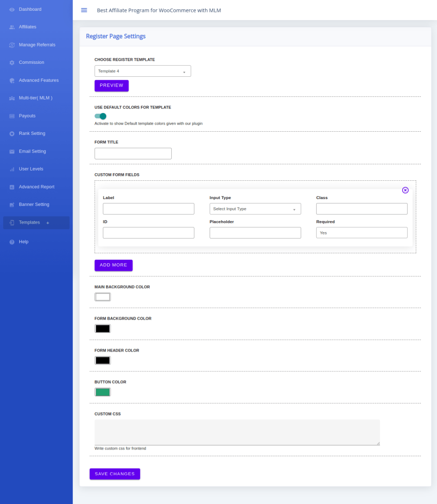
Task: Click the Required field showing Yes
Action: [x=362, y=233]
